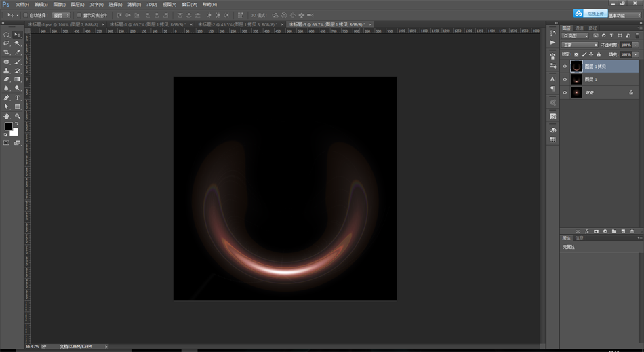Image resolution: width=644 pixels, height=352 pixels.
Task: Select the Pen tool
Action: (x=7, y=98)
